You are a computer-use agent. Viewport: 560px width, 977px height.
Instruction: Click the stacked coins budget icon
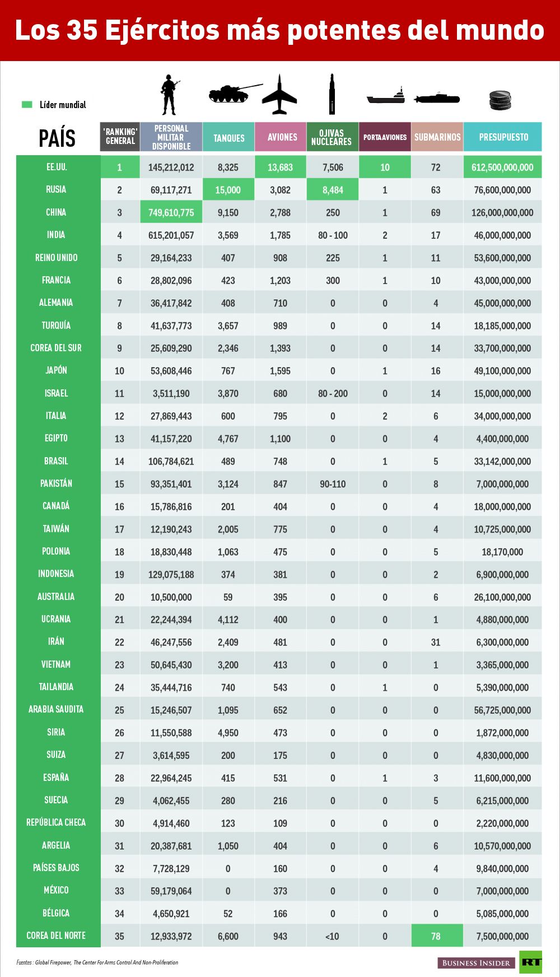tap(500, 100)
